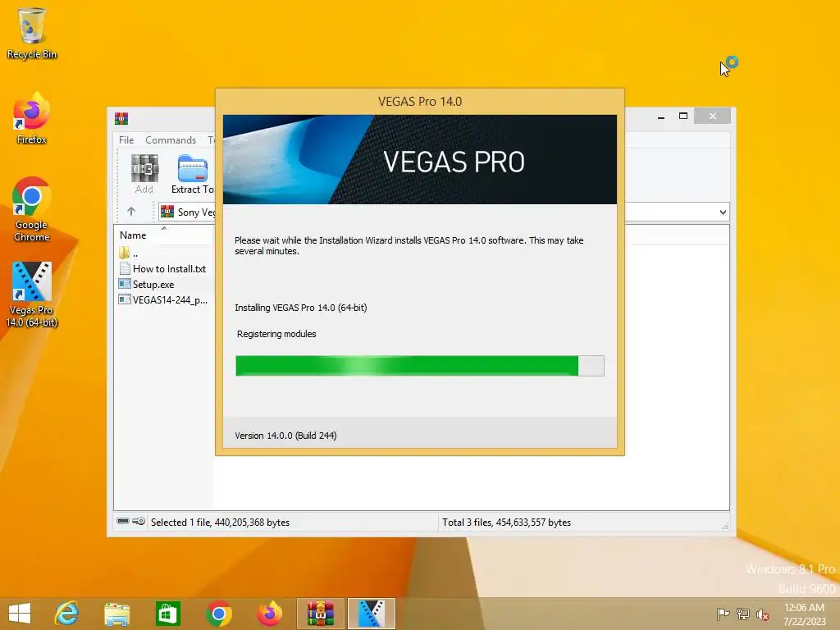Screen dimensions: 840x630
Task: Click the Sony Vegas archive path field
Action: (188, 212)
